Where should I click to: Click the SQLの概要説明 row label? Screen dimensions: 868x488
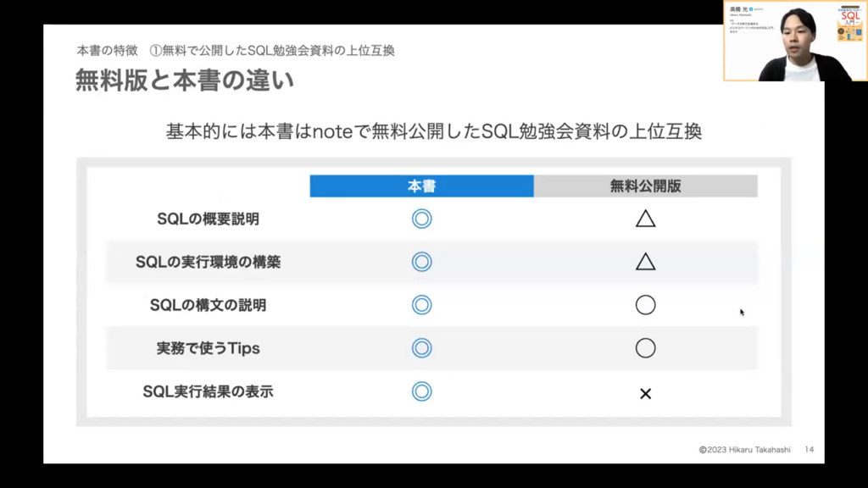point(208,219)
